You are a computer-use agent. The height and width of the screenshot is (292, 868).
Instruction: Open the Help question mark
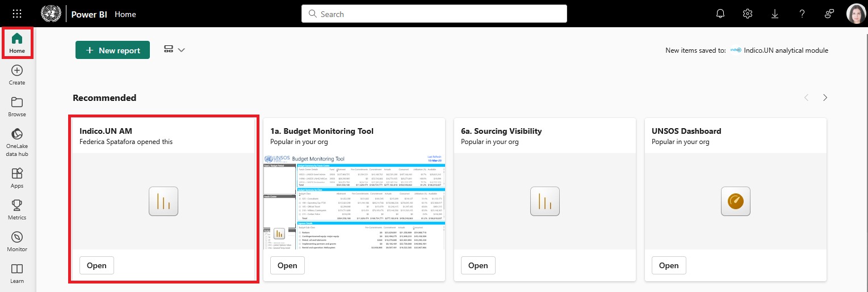[802, 14]
